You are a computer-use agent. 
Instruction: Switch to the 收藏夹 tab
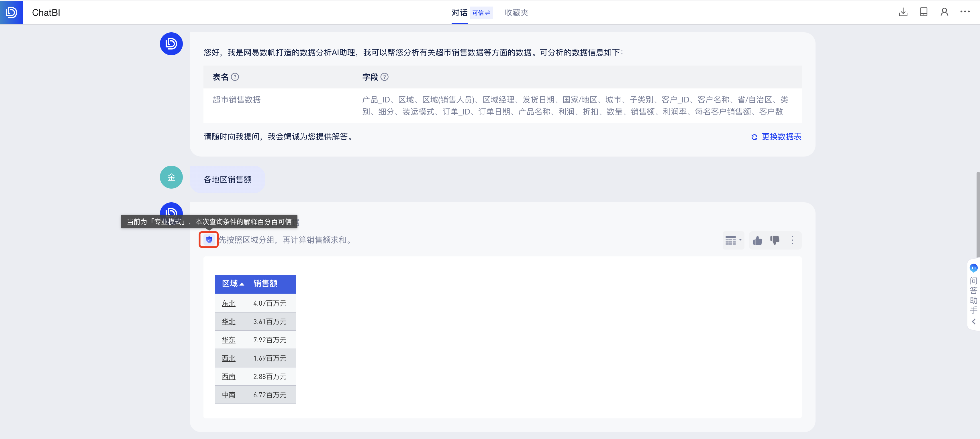pos(516,13)
